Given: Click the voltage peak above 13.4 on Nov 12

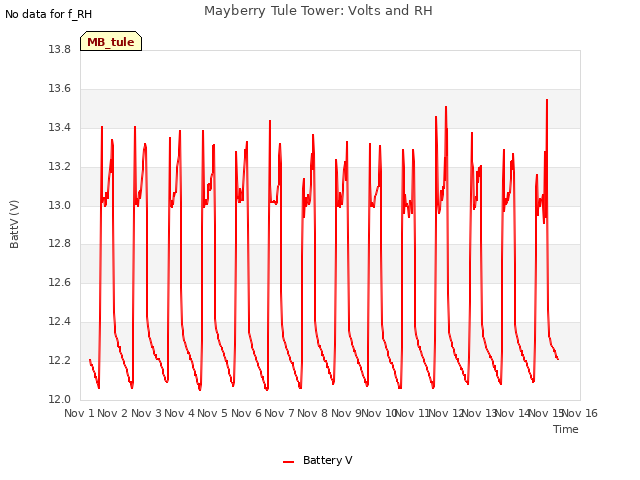Looking at the screenshot, I should 446,107.
